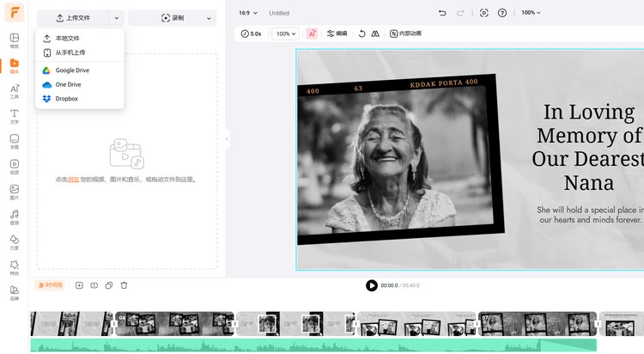This screenshot has height=354, width=644.
Task: Toggle the 时间线 timeline mode button
Action: [x=50, y=285]
